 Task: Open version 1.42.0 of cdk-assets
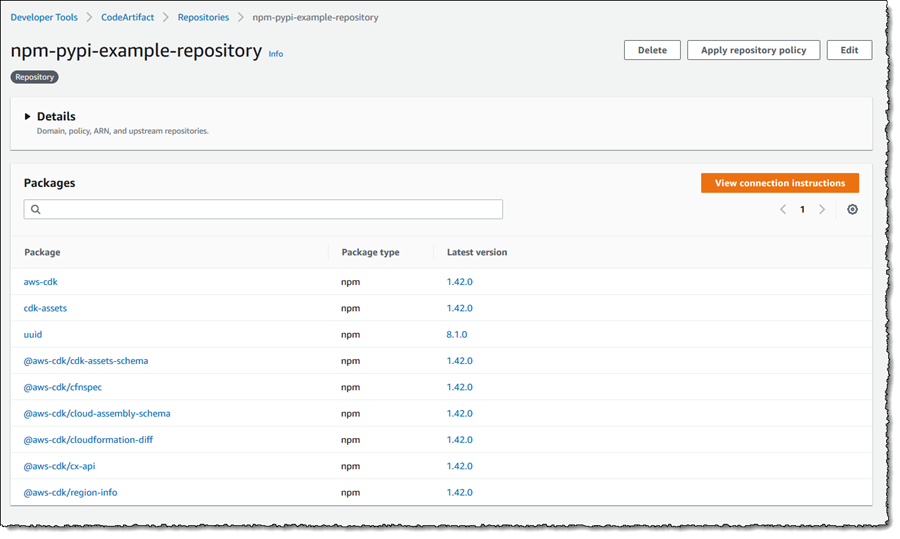click(459, 308)
